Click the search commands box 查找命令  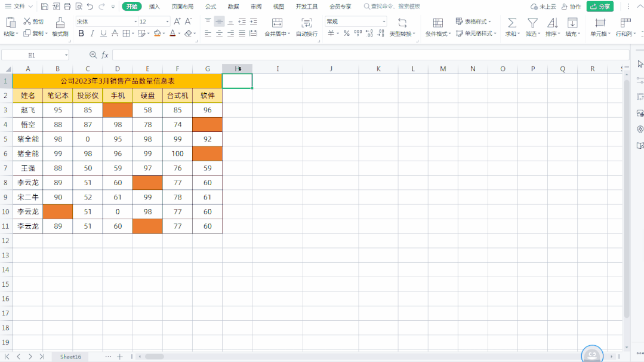[392, 7]
